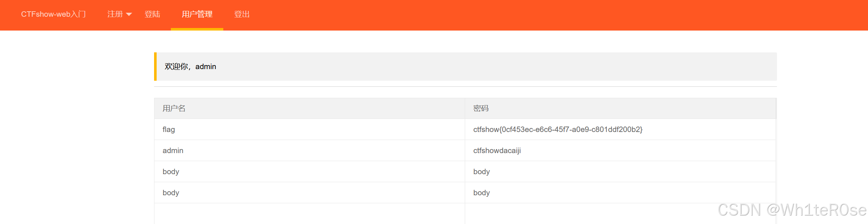Select the flag username cell
This screenshot has width=868, height=224.
(x=310, y=129)
